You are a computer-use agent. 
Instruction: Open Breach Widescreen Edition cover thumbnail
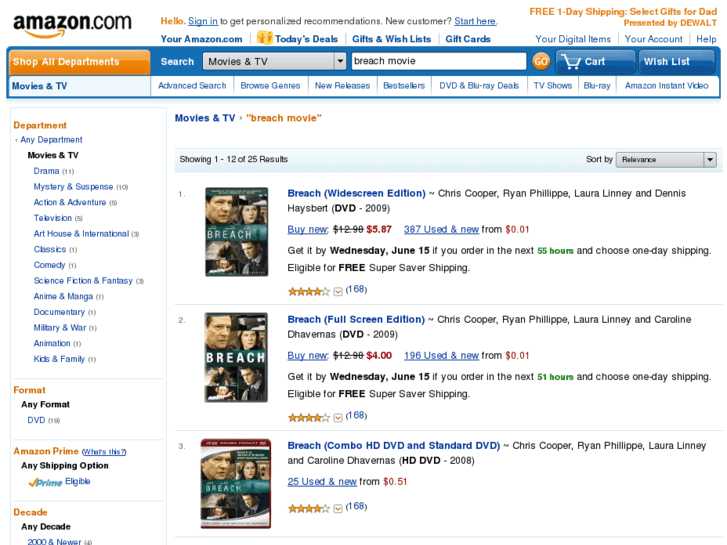(x=236, y=232)
